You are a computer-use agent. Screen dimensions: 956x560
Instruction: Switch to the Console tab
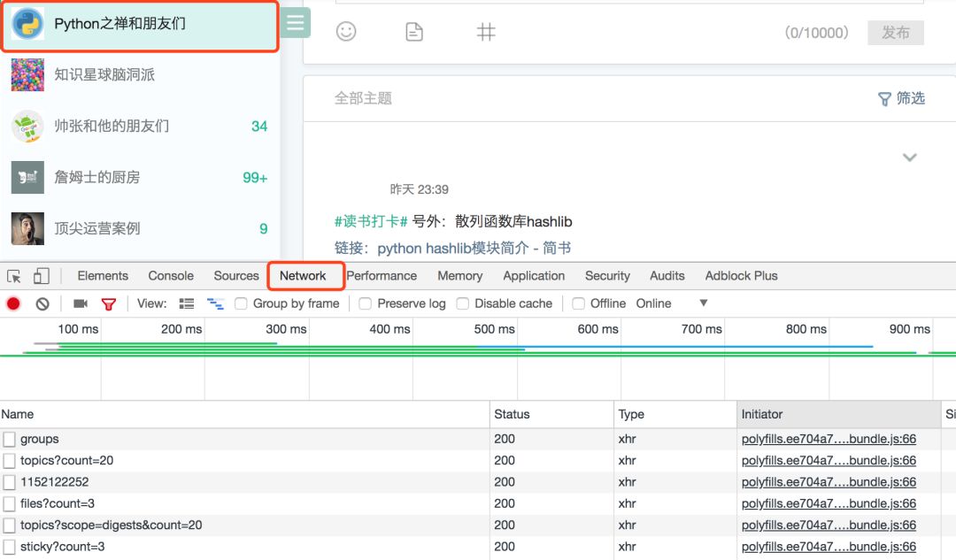[x=171, y=276]
